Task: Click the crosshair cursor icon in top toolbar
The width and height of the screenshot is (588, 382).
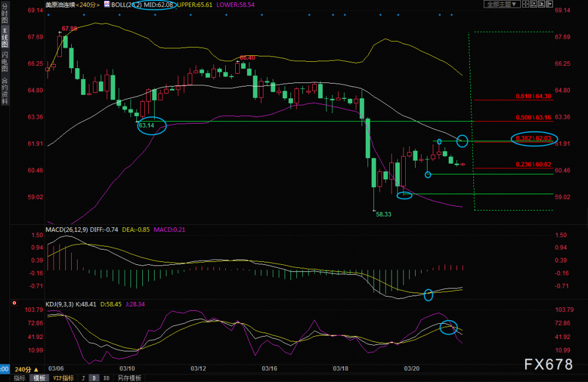Action: [525, 4]
